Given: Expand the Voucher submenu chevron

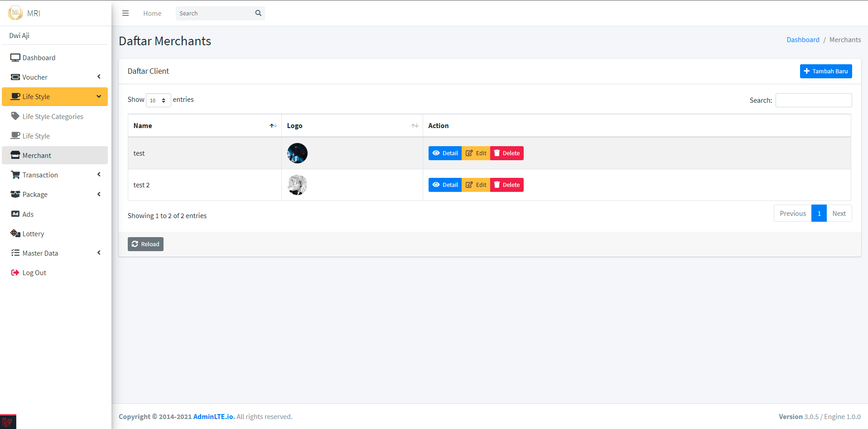Looking at the screenshot, I should pyautogui.click(x=99, y=76).
